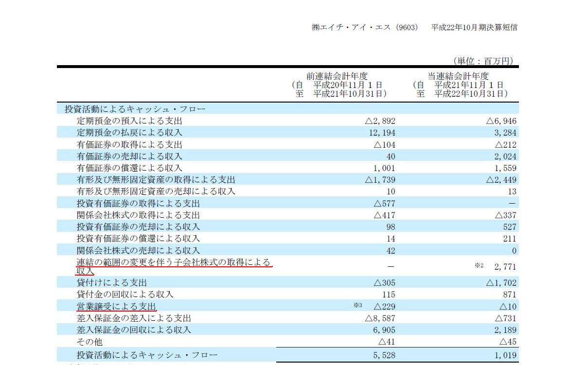Click the row label その他

click(x=89, y=342)
